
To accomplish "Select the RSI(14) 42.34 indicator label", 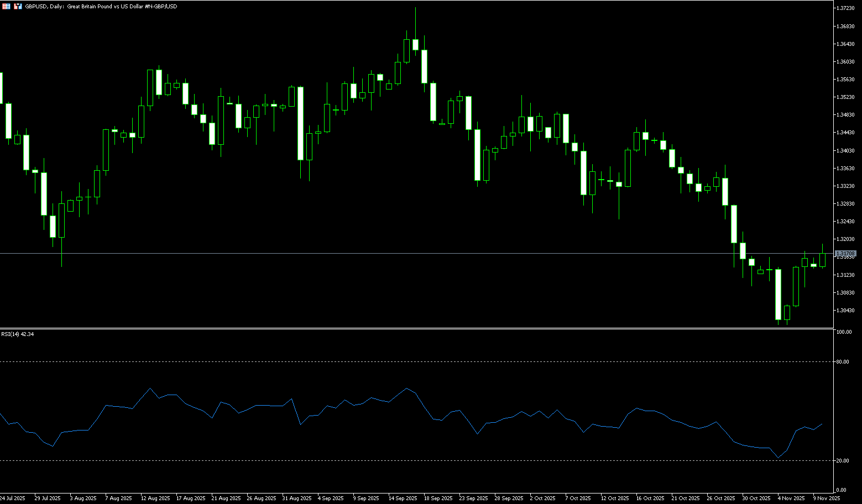I will tap(17, 334).
